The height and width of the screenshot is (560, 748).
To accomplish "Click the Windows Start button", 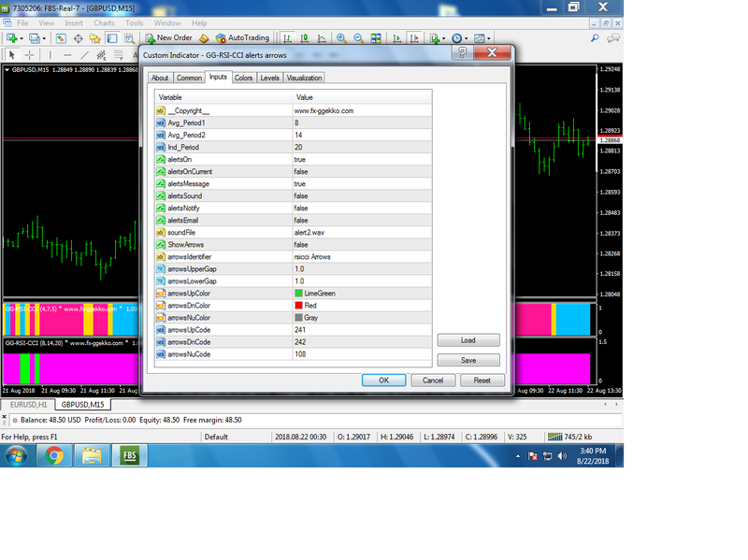I will [16, 455].
